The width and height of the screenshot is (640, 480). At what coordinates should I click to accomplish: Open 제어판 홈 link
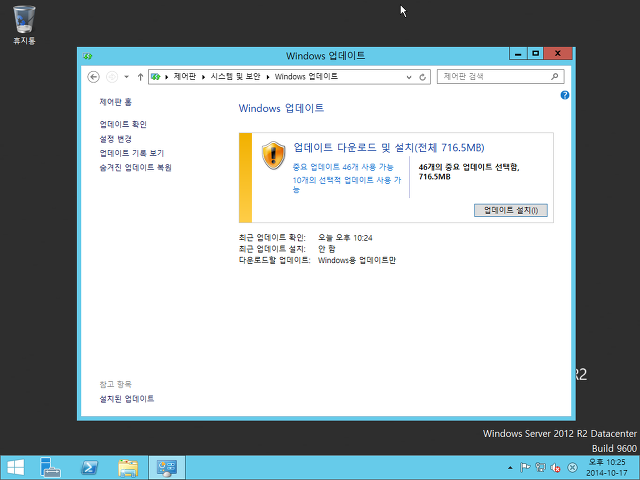pos(116,102)
